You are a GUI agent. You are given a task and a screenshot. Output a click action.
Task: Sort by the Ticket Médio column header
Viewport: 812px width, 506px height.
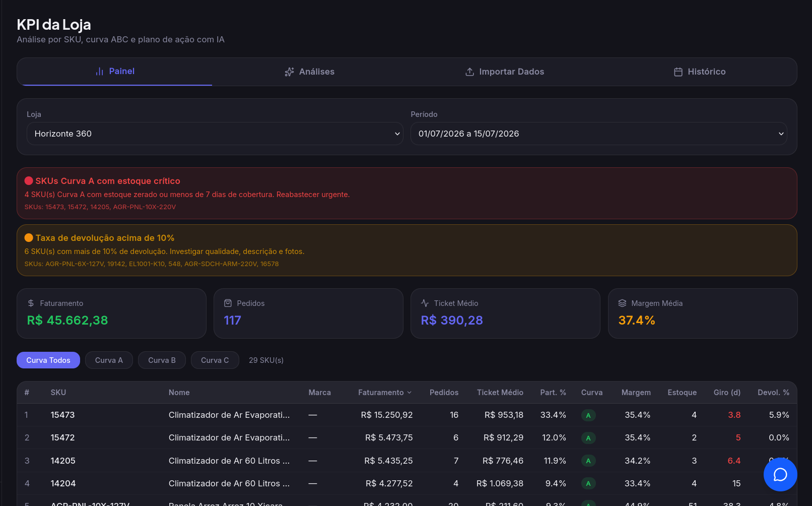point(500,393)
